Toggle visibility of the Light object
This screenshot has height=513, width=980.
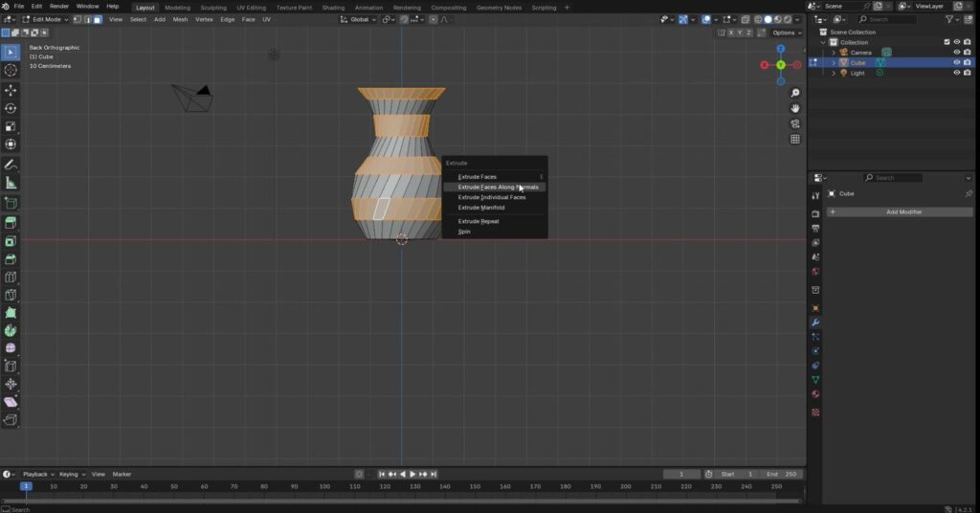click(955, 73)
